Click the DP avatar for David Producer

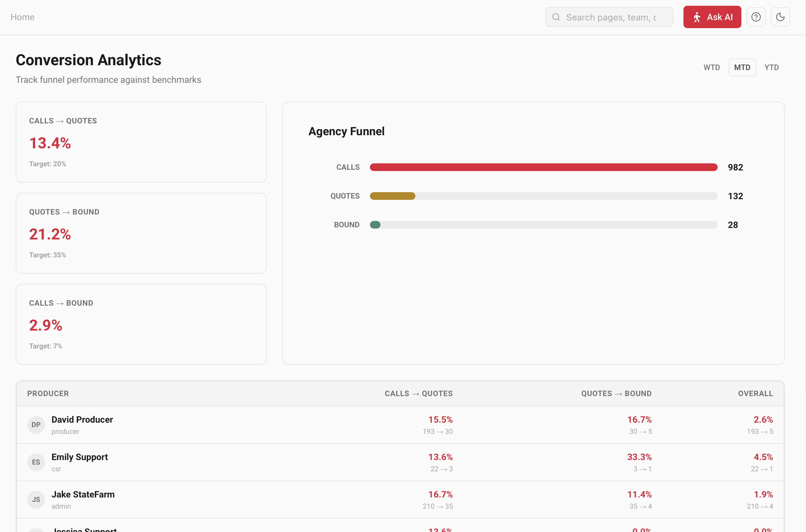click(x=36, y=425)
